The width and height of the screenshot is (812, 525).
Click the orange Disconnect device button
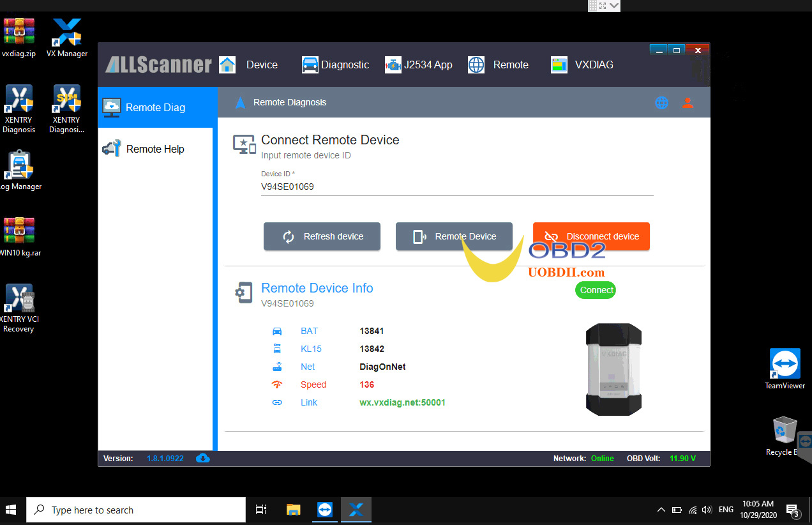pos(591,236)
